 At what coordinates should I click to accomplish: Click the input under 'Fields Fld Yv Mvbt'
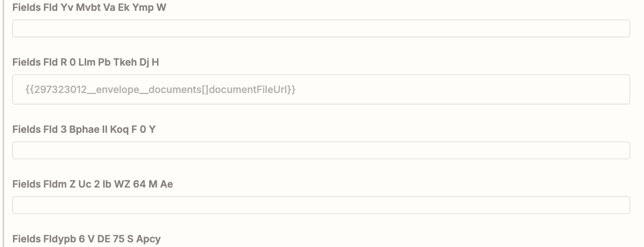321,28
